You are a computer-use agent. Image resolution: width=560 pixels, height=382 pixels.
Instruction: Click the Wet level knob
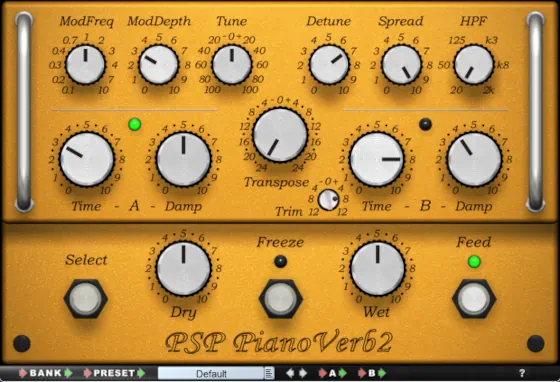pyautogui.click(x=377, y=268)
